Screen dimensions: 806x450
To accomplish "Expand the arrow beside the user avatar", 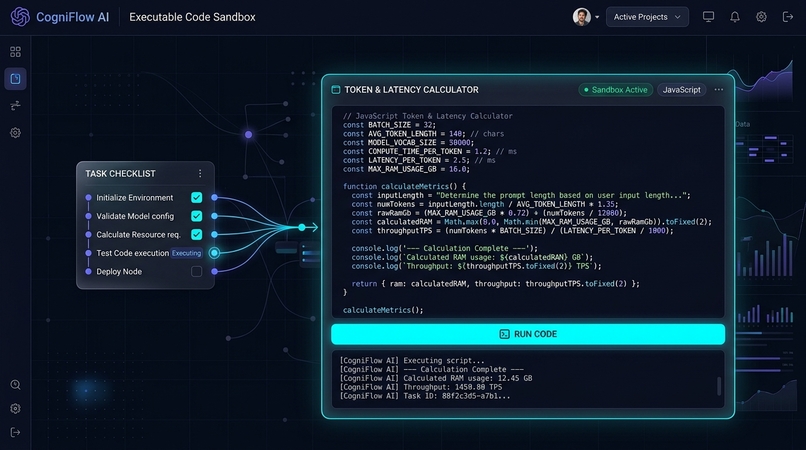I will [597, 17].
